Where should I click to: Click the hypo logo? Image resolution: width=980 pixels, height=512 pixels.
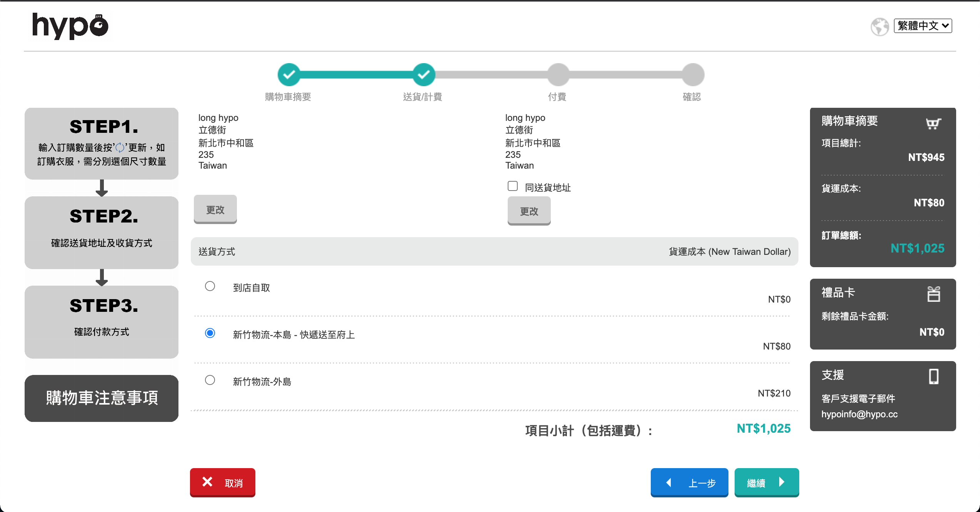pos(70,26)
